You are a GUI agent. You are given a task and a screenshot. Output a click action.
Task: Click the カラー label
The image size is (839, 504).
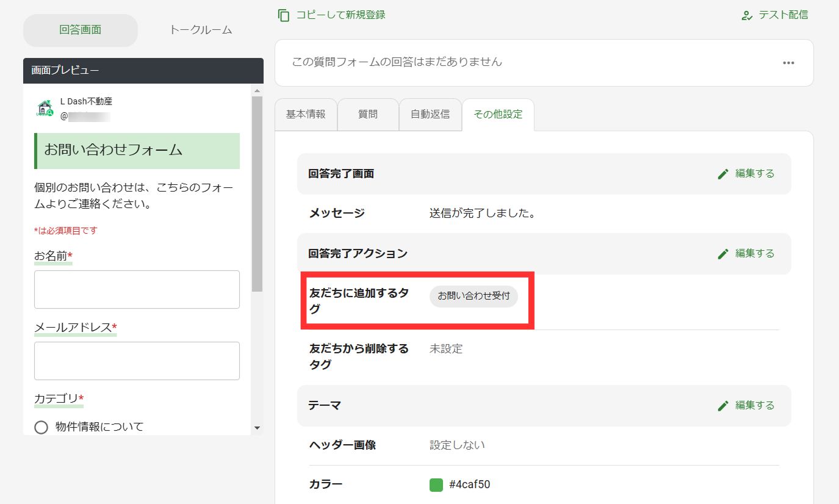[326, 485]
